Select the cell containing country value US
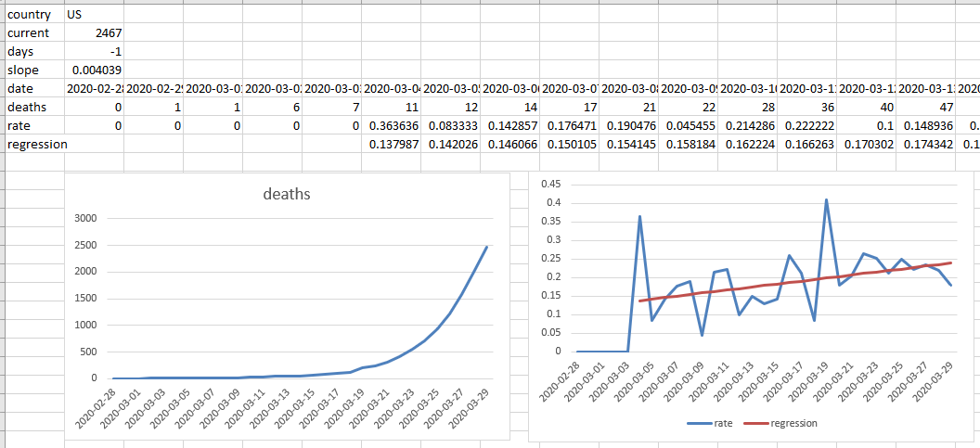 coord(93,15)
